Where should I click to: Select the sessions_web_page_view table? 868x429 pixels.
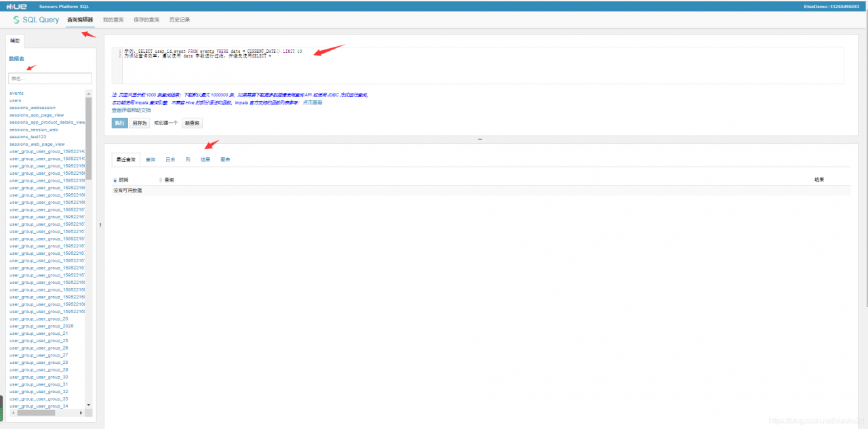pyautogui.click(x=37, y=144)
